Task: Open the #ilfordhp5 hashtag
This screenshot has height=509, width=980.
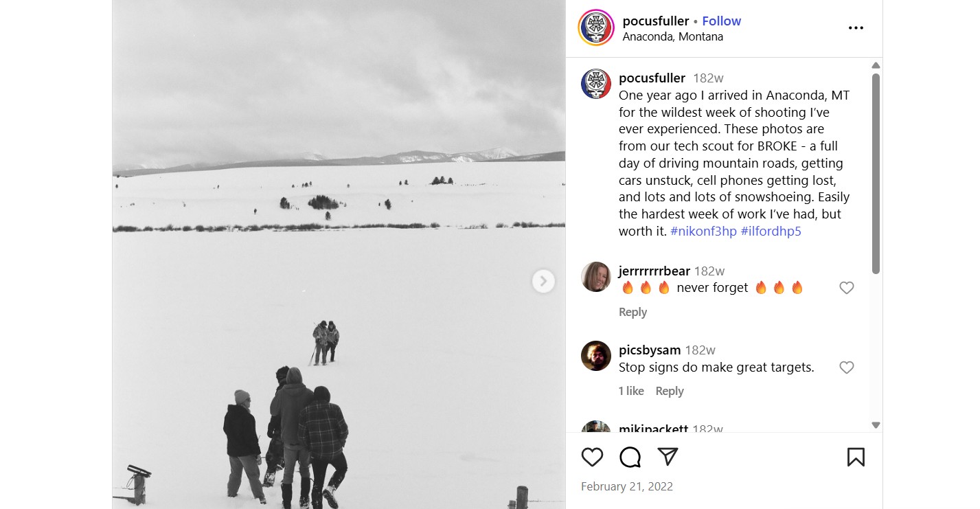Action: pyautogui.click(x=771, y=231)
